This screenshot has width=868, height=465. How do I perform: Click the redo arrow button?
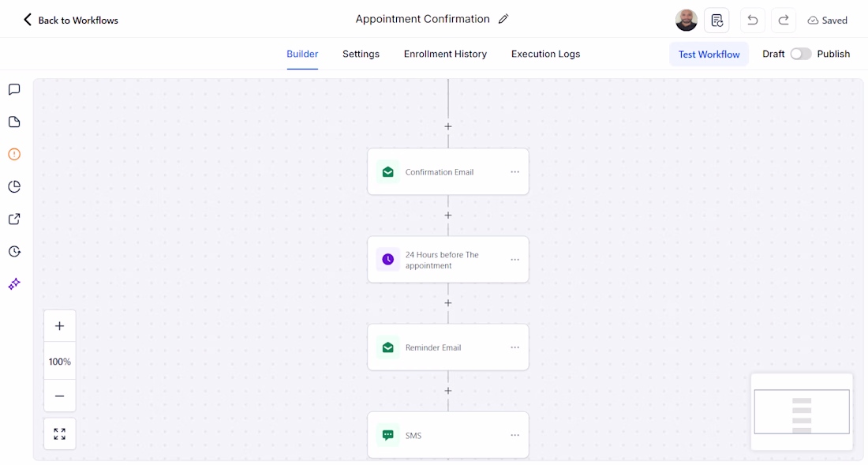(x=784, y=21)
